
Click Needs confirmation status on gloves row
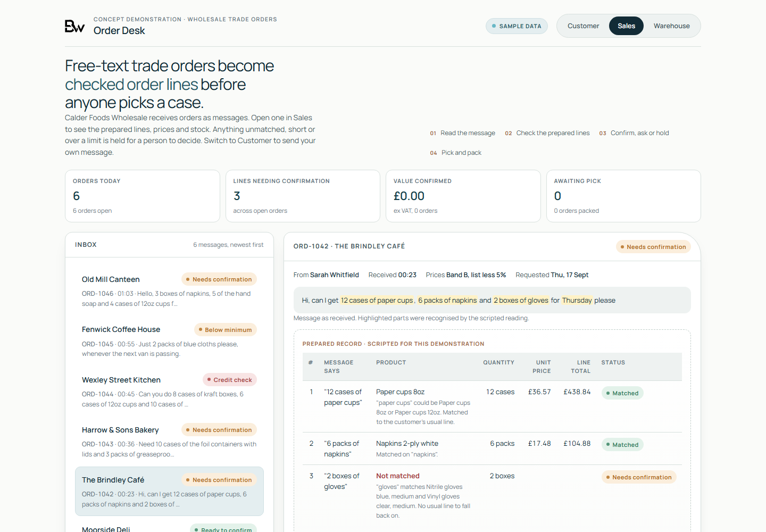click(x=639, y=477)
